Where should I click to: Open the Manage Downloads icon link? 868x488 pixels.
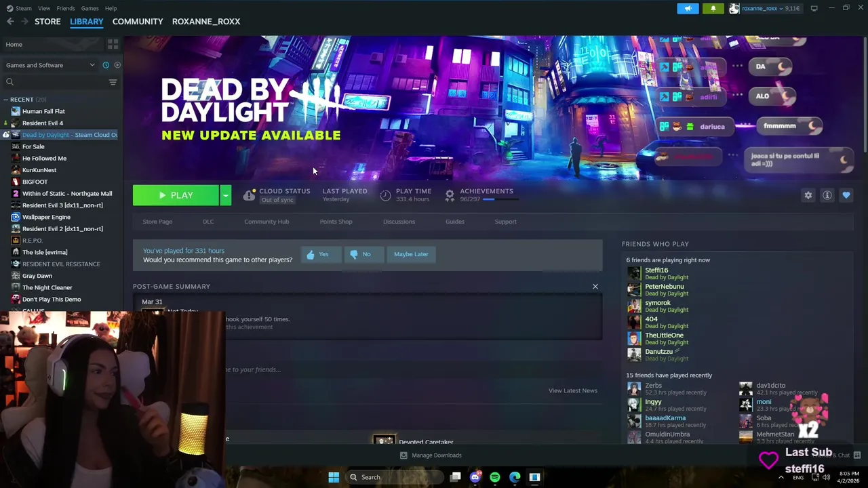click(x=431, y=455)
